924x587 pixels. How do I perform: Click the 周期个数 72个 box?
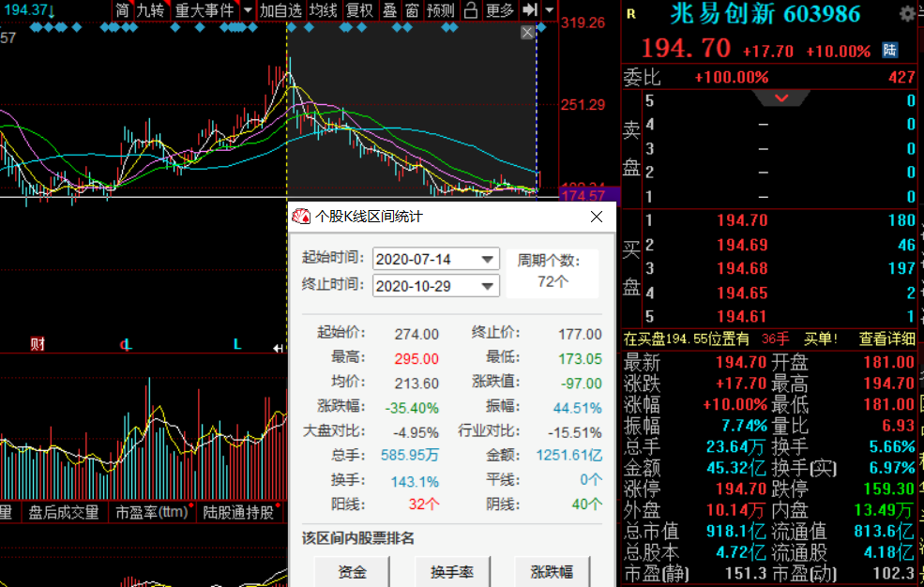pos(553,272)
